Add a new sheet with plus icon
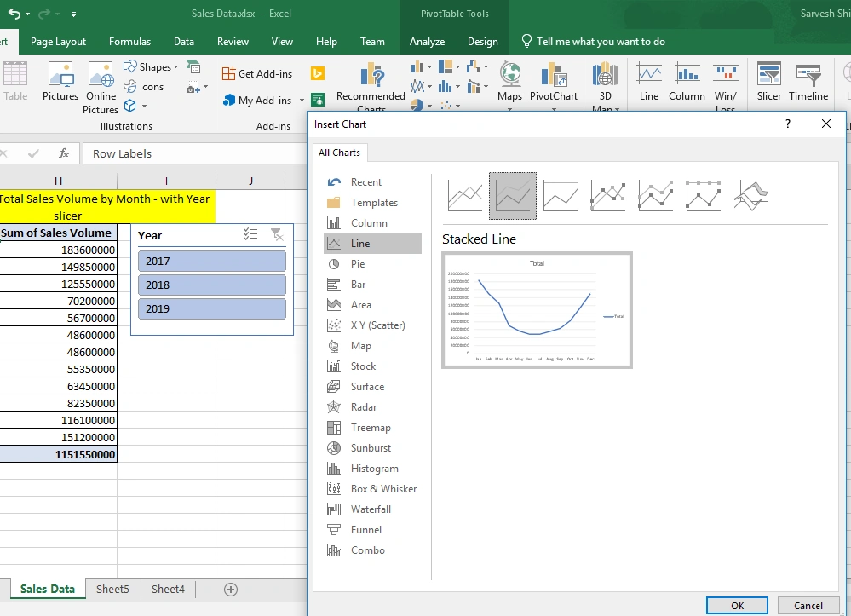Image resolution: width=851 pixels, height=616 pixels. (231, 590)
